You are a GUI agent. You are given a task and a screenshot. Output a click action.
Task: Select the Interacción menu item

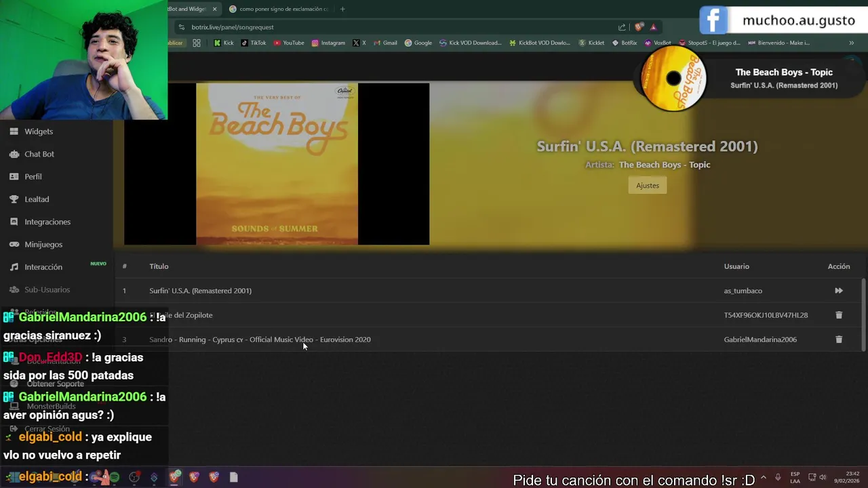tap(43, 267)
